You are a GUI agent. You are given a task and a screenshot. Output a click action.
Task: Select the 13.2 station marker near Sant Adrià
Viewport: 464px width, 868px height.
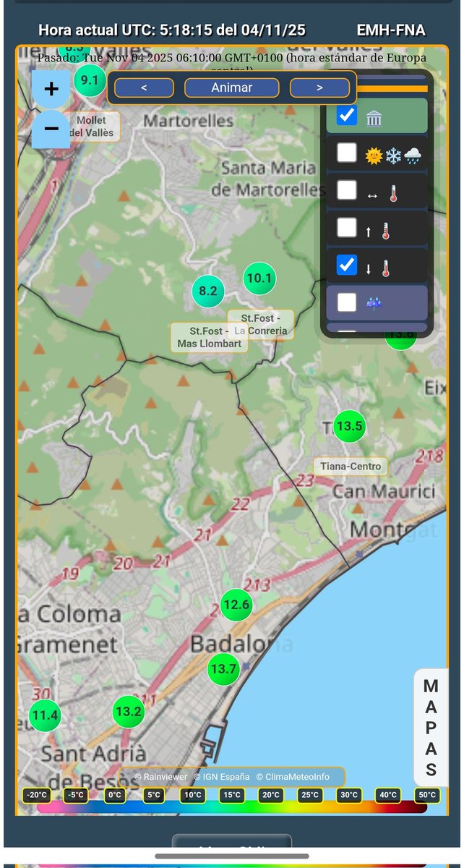click(x=128, y=711)
